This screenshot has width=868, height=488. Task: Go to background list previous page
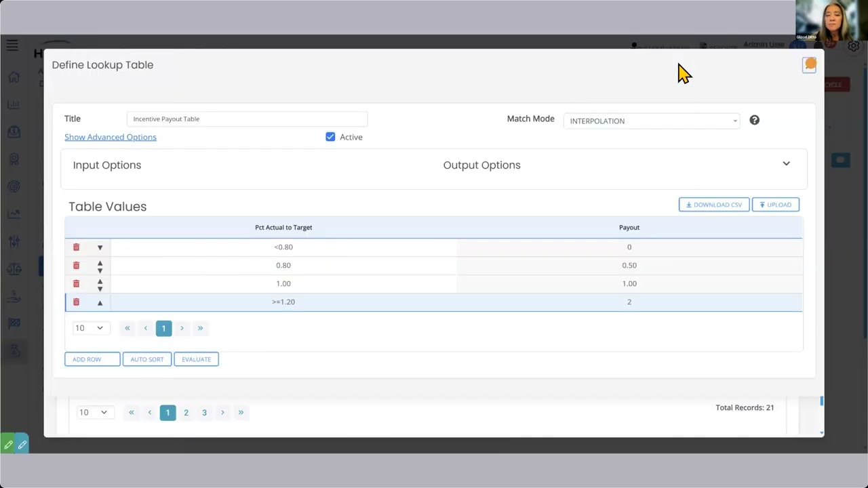coord(150,412)
